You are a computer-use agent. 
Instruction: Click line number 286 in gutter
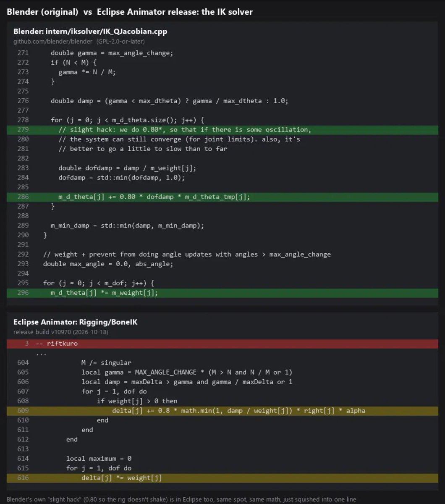[23, 197]
